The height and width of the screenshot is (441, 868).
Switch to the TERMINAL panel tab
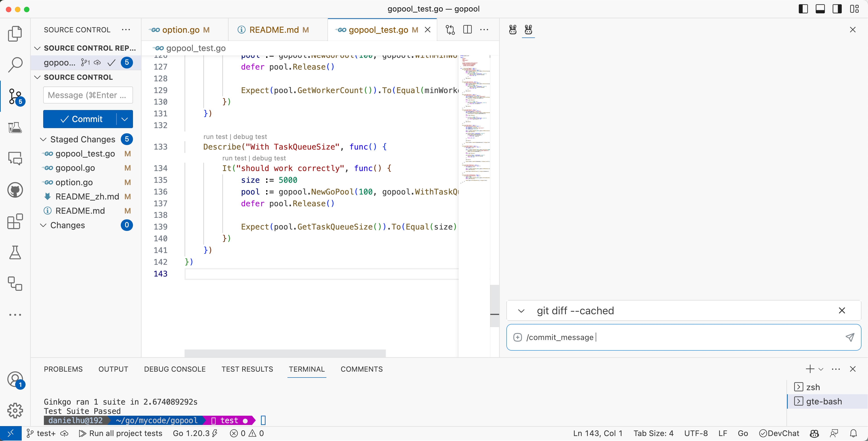[307, 369]
